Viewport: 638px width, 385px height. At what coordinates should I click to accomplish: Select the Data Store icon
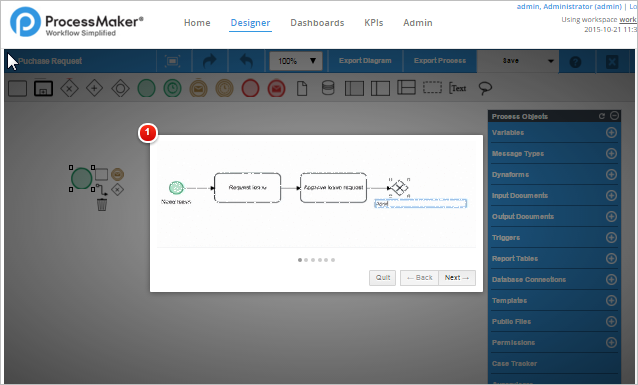tap(328, 88)
